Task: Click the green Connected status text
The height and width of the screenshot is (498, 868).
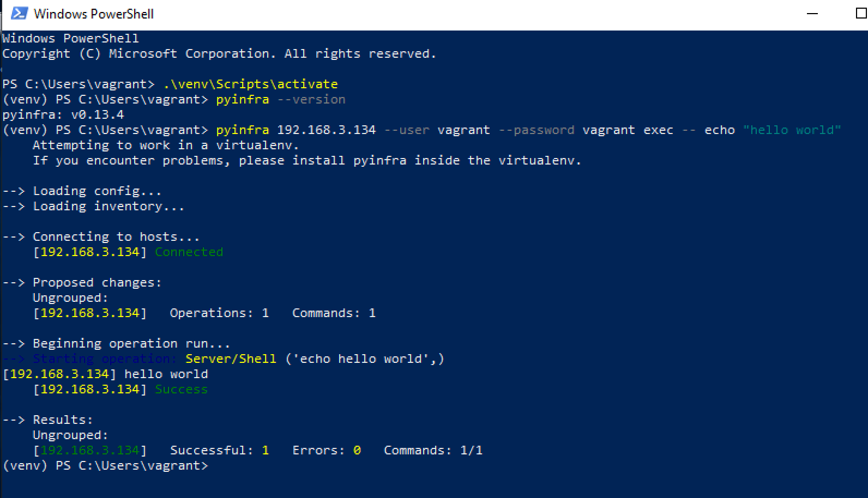Action: tap(189, 252)
